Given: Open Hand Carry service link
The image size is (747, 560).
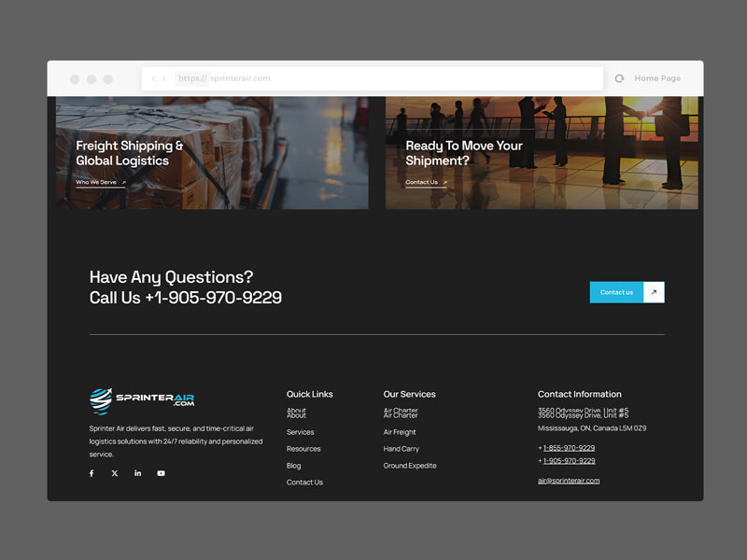Looking at the screenshot, I should pos(401,449).
